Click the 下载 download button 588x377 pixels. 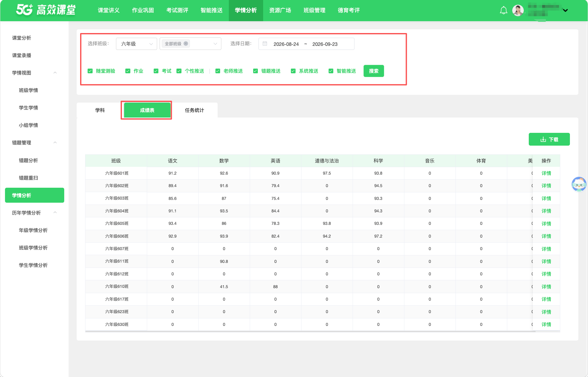pos(549,139)
